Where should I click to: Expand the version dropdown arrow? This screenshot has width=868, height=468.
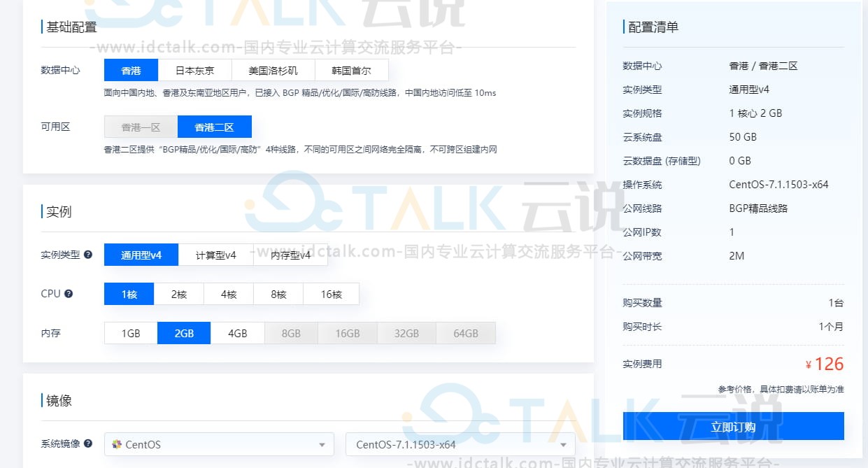pyautogui.click(x=563, y=444)
